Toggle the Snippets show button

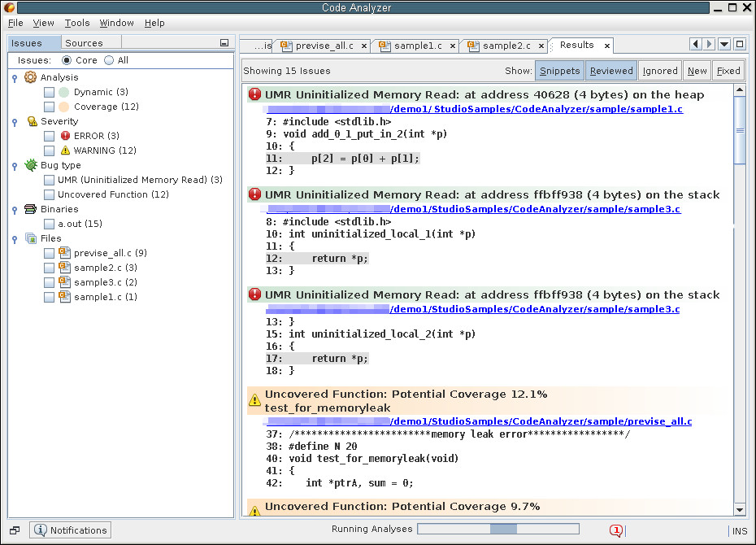559,71
